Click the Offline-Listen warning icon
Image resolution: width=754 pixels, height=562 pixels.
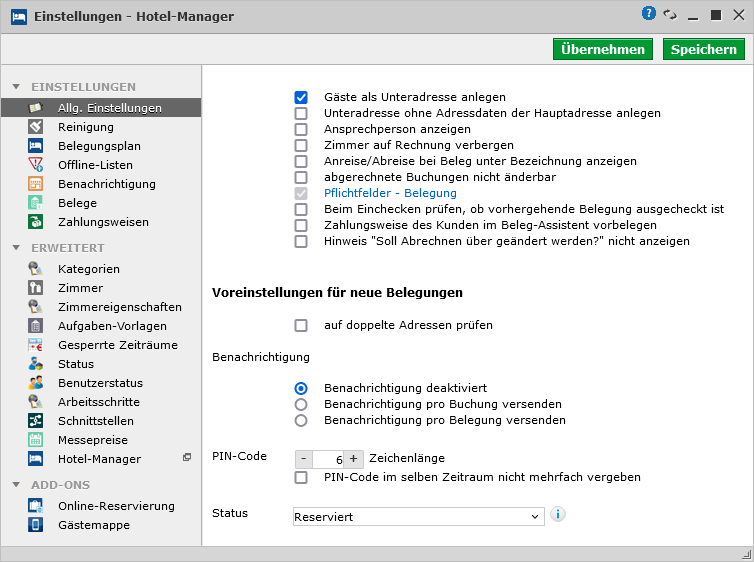(x=36, y=165)
